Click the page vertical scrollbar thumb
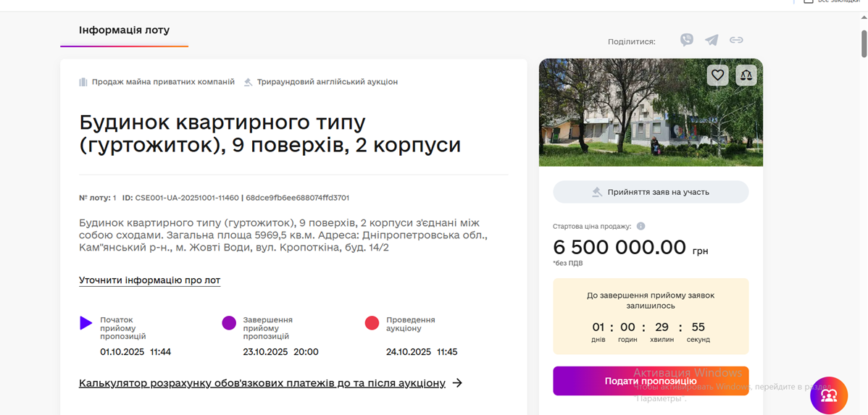The width and height of the screenshot is (868, 415). pyautogui.click(x=864, y=42)
